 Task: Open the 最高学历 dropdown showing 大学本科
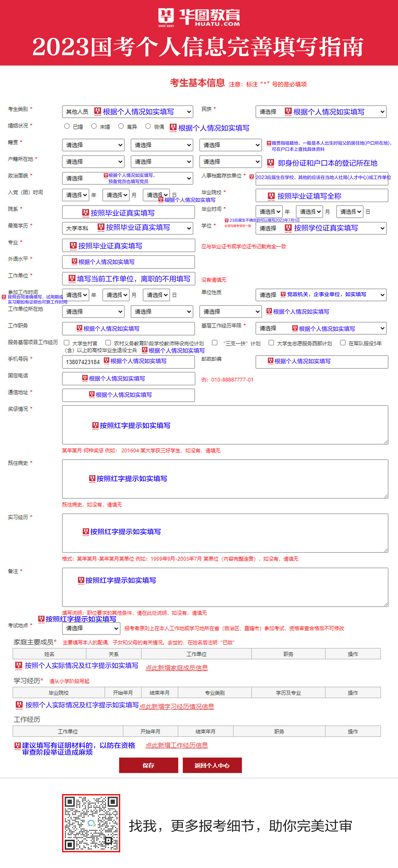pyautogui.click(x=128, y=228)
